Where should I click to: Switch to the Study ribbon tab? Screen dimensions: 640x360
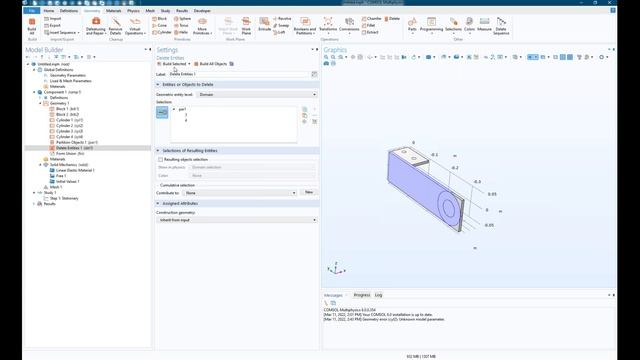pyautogui.click(x=165, y=11)
